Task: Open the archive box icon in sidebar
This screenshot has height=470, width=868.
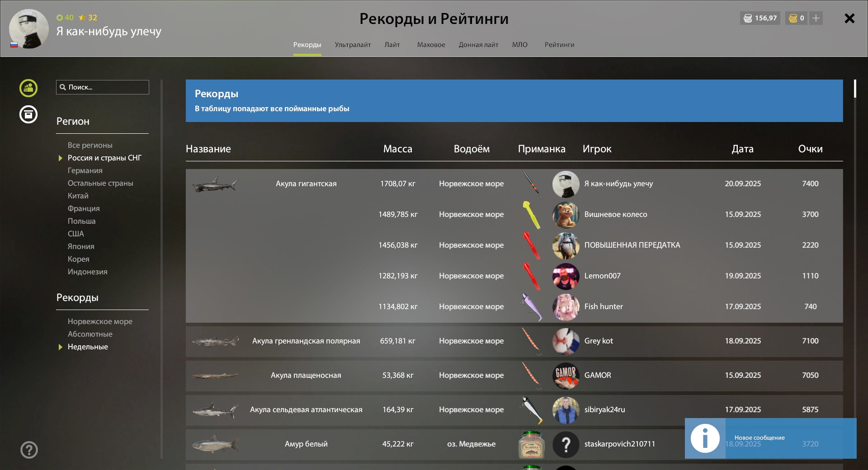Action: pos(28,114)
